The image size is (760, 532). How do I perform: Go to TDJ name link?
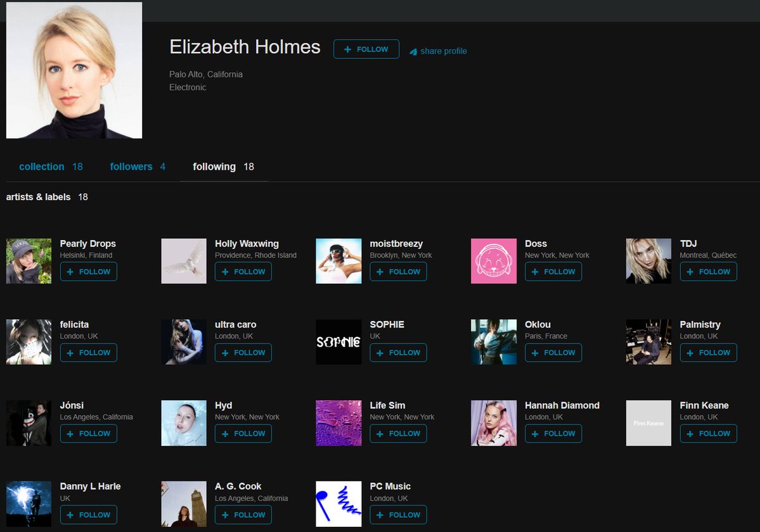point(688,243)
